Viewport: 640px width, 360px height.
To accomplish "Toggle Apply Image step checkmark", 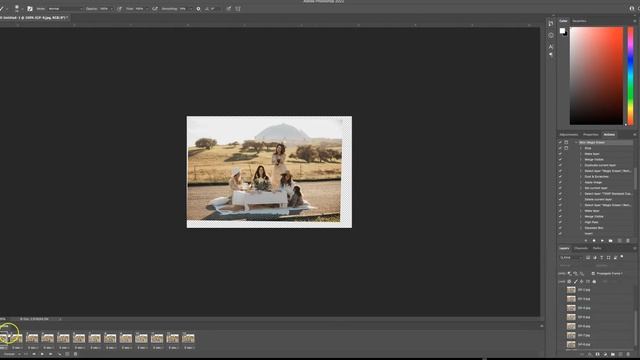I will [x=560, y=182].
